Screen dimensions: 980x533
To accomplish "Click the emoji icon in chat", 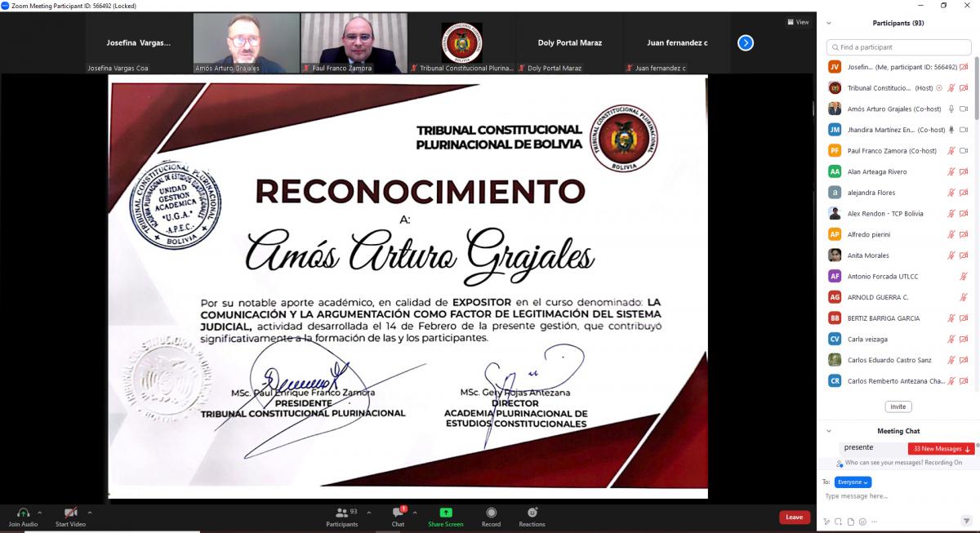I will [x=862, y=522].
